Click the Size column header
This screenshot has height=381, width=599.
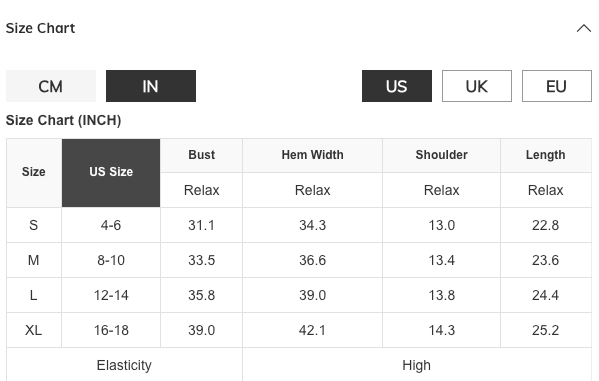tap(34, 173)
